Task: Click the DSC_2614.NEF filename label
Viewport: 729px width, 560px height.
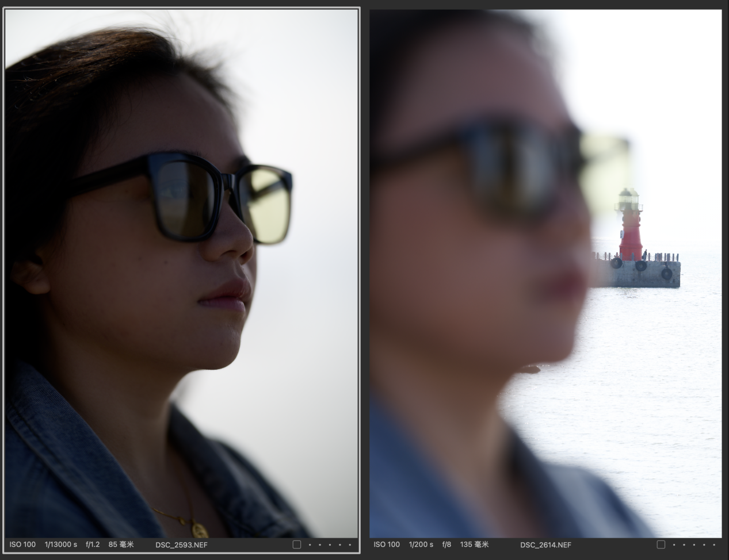Action: [x=545, y=544]
